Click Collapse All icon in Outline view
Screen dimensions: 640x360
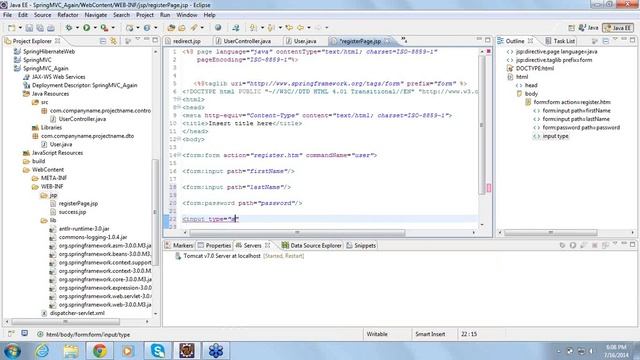[606, 41]
